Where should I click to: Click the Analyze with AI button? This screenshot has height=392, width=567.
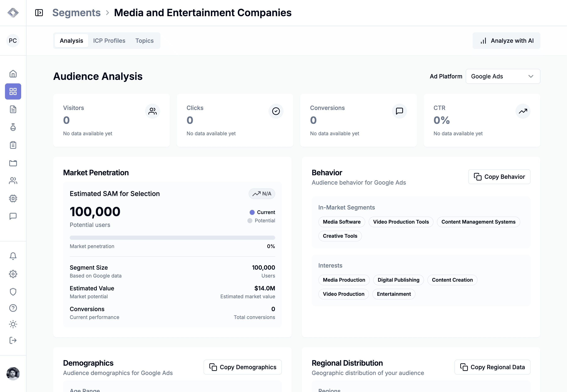[506, 40]
